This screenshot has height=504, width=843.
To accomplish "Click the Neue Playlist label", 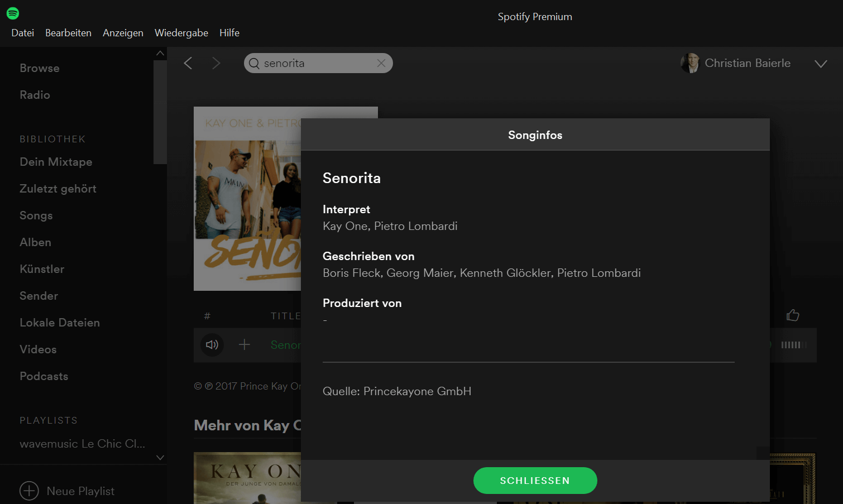I will click(x=80, y=491).
